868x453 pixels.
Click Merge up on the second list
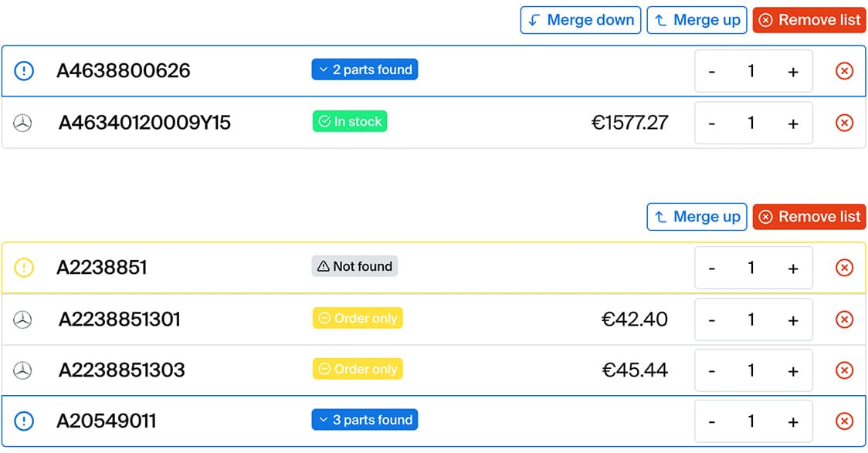coord(697,216)
